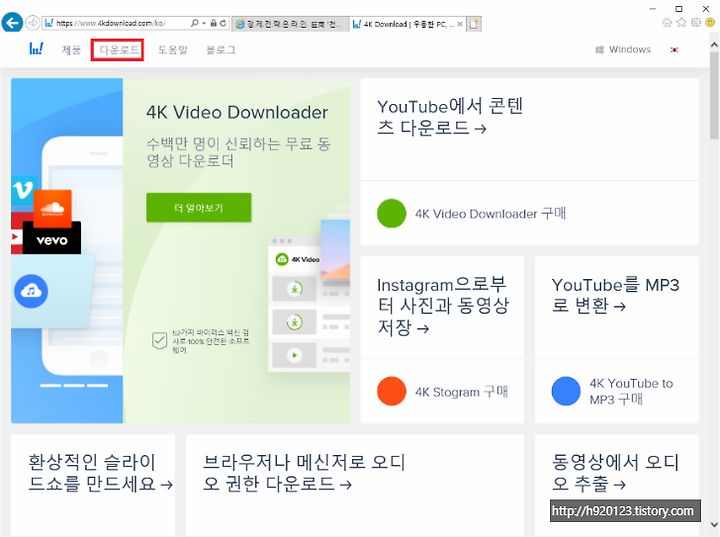Click YouTube를 MP3로 변환 link
720x537 pixels.
615,295
